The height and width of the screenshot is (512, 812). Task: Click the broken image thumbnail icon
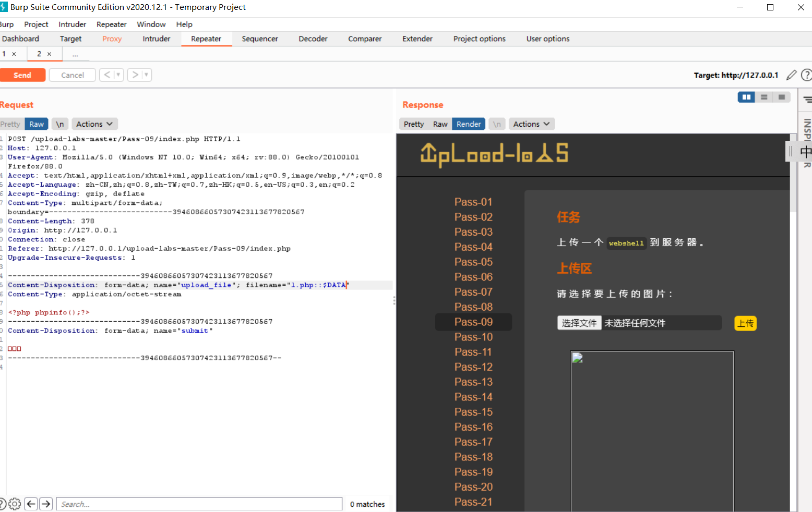[x=577, y=358]
